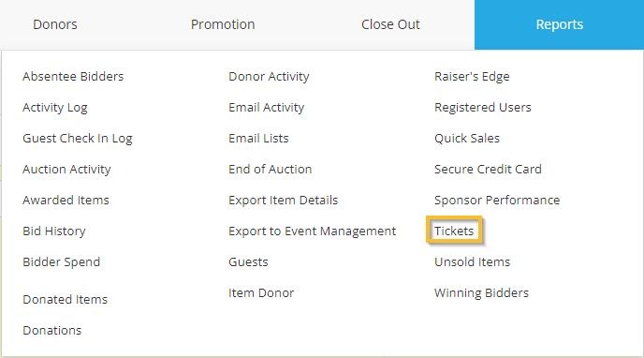Select Export to Event Management

312,231
